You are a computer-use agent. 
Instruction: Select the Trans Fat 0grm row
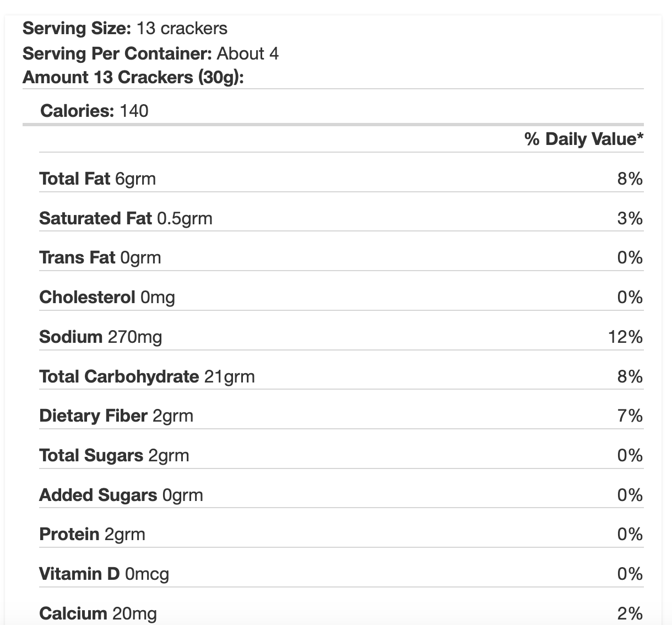click(342, 257)
